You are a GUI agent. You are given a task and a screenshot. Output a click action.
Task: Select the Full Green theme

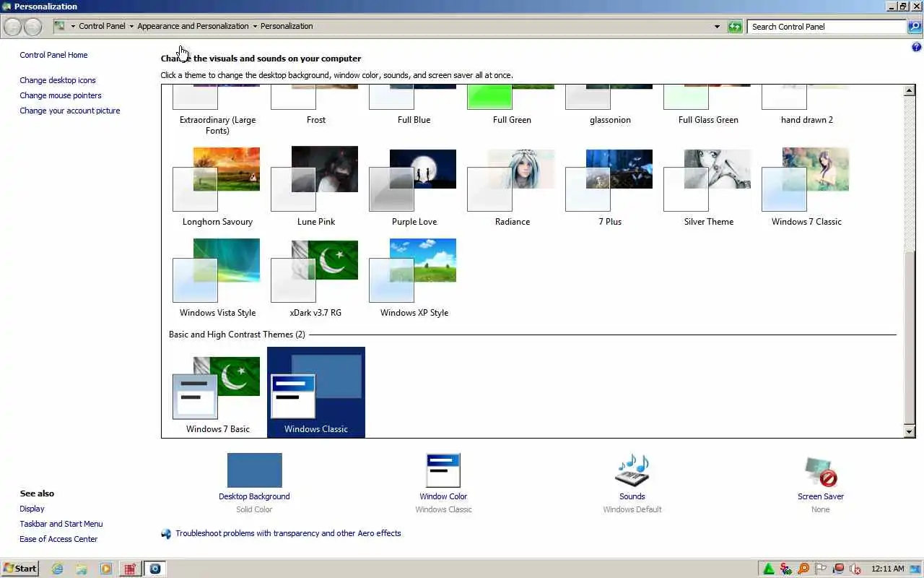512,106
